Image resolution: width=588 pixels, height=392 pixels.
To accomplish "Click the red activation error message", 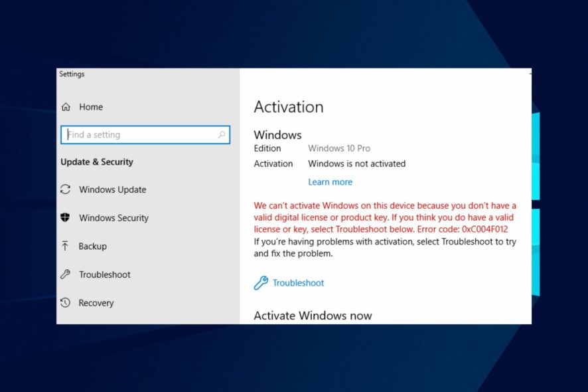I will (380, 217).
